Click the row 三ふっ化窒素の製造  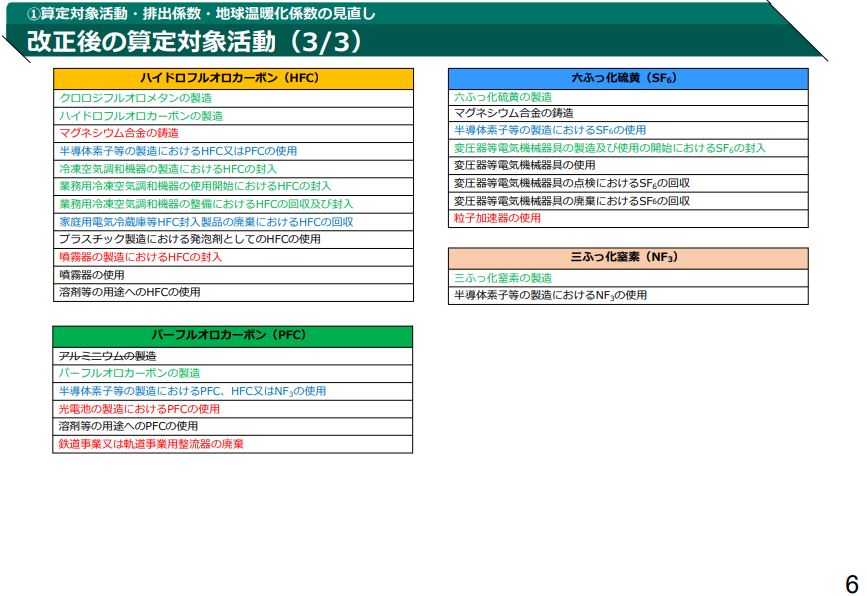click(x=628, y=278)
